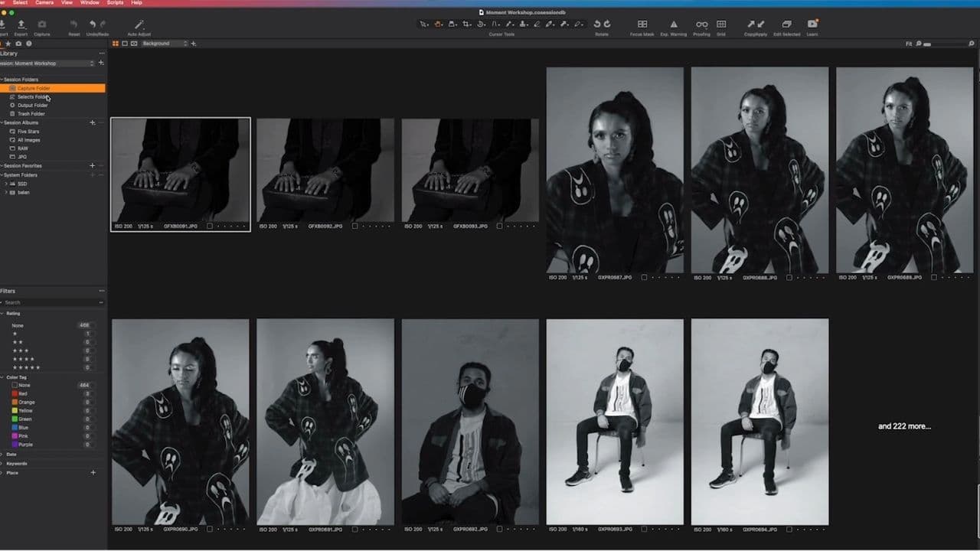Click the Exp. Warning triangle icon
The width and height of the screenshot is (980, 551).
pyautogui.click(x=674, y=24)
